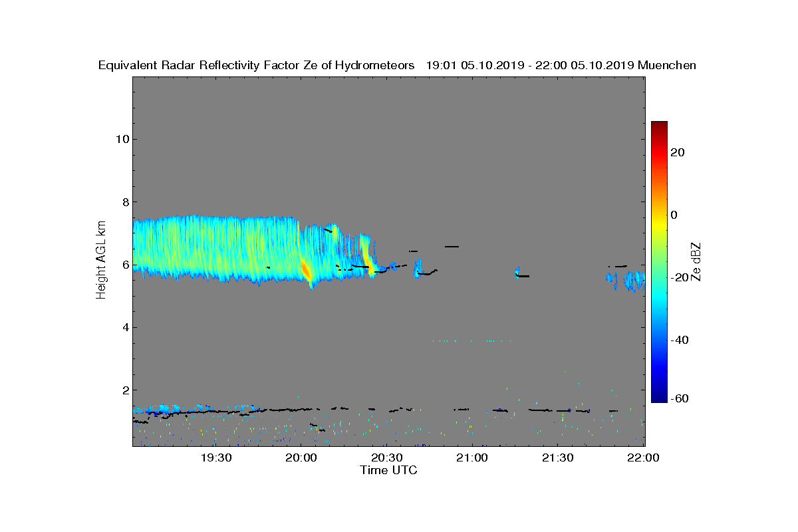This screenshot has height=532, width=798.
Task: Click the height tick label 10
Action: pyautogui.click(x=122, y=139)
